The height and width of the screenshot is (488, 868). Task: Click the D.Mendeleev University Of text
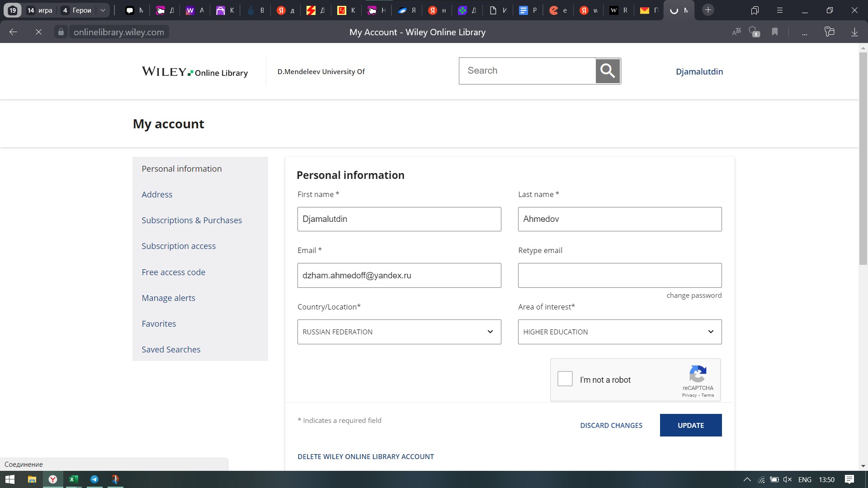(x=321, y=71)
